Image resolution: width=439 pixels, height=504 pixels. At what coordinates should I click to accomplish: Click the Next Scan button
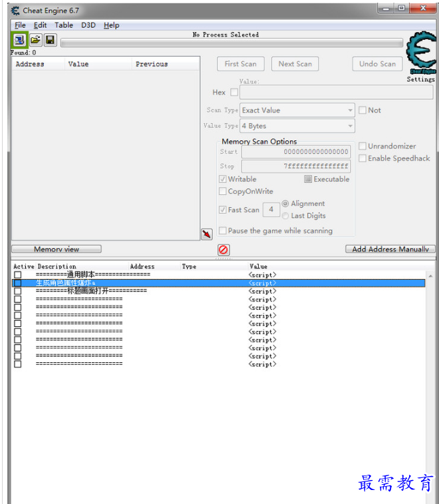coord(295,64)
